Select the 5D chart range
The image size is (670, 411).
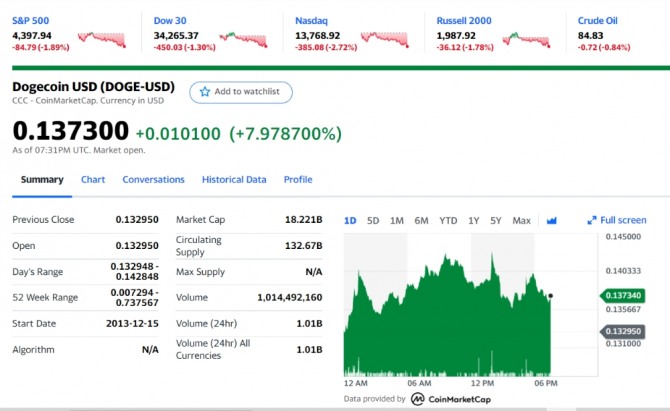tap(373, 220)
